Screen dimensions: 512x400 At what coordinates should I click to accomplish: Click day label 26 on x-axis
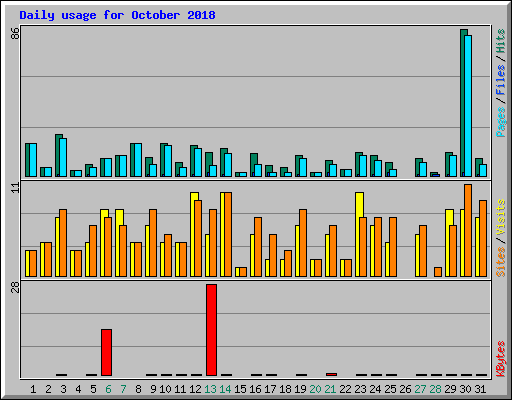pos(405,389)
